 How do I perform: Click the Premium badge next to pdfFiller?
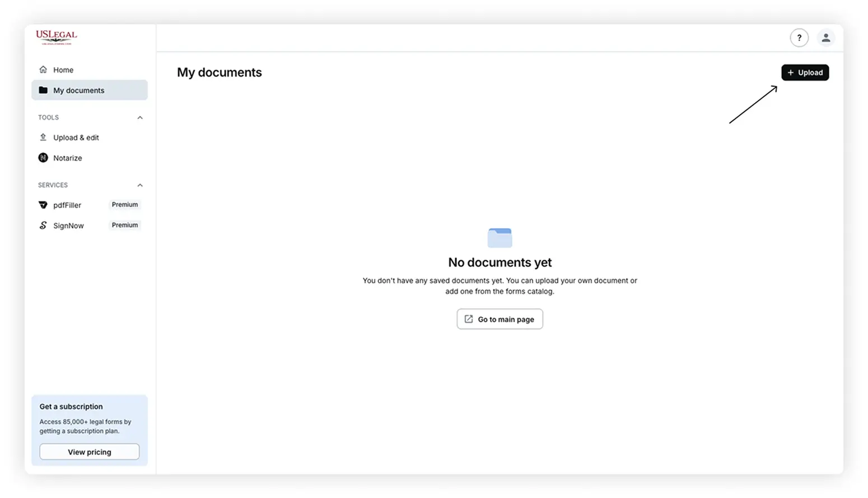pos(124,204)
